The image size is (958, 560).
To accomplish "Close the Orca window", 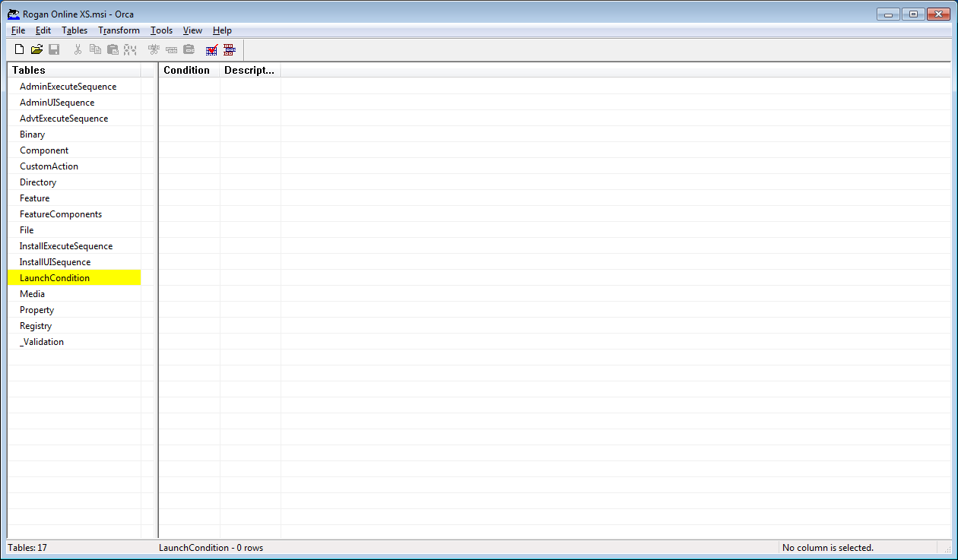I will point(938,14).
